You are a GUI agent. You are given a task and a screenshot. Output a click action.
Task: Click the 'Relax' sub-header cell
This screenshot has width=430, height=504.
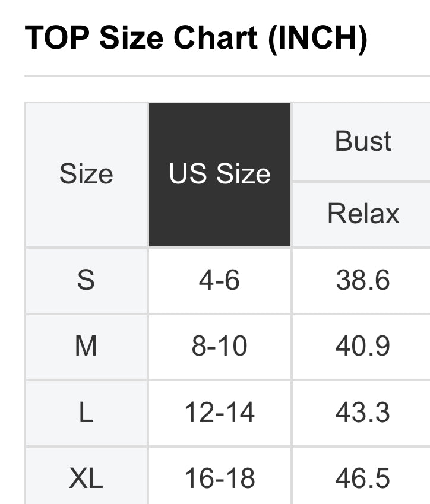[x=362, y=214]
